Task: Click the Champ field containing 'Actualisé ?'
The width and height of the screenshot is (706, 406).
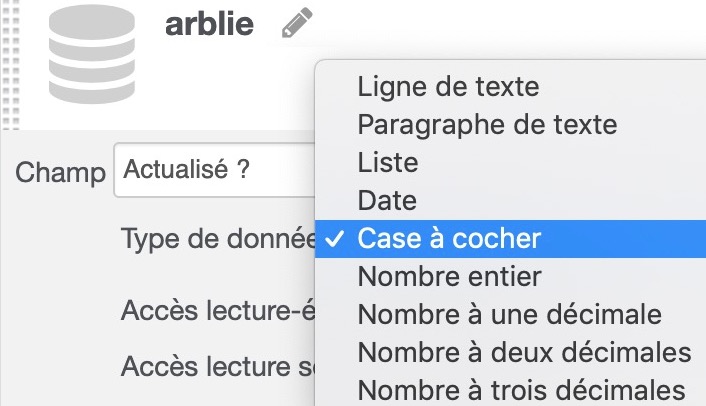Action: click(x=215, y=170)
